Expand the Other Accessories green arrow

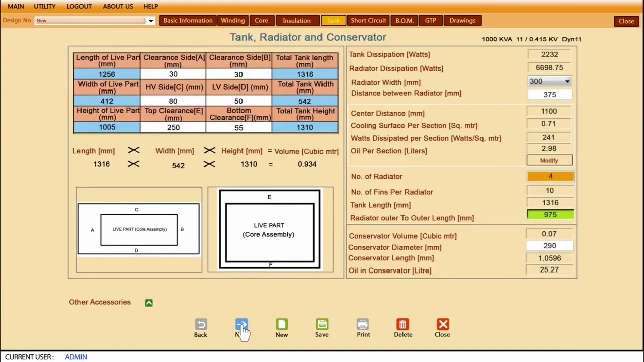pos(149,303)
